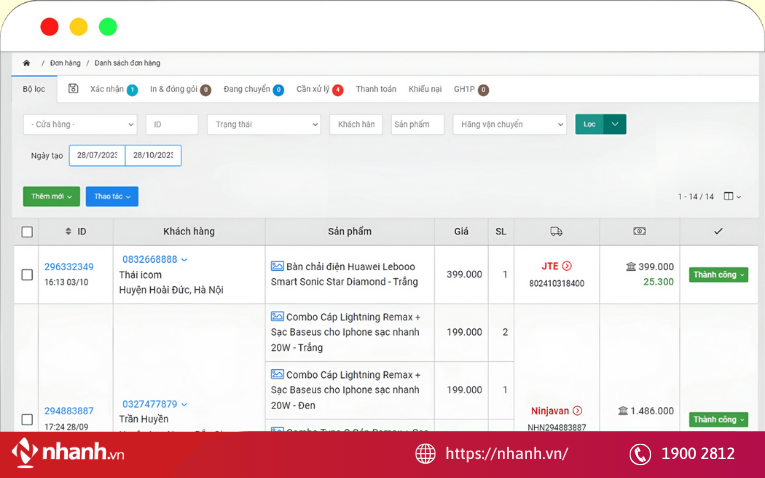Click the bank icon beside 1.486.000 amount

click(x=623, y=411)
